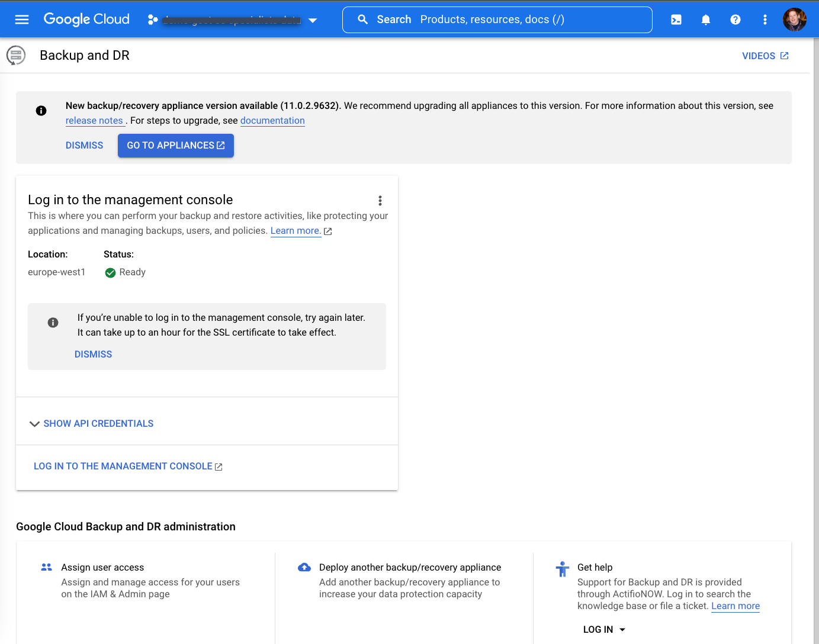Viewport: 819px width, 644px height.
Task: Click the Deploy appliance cloud upload icon
Action: pos(304,566)
